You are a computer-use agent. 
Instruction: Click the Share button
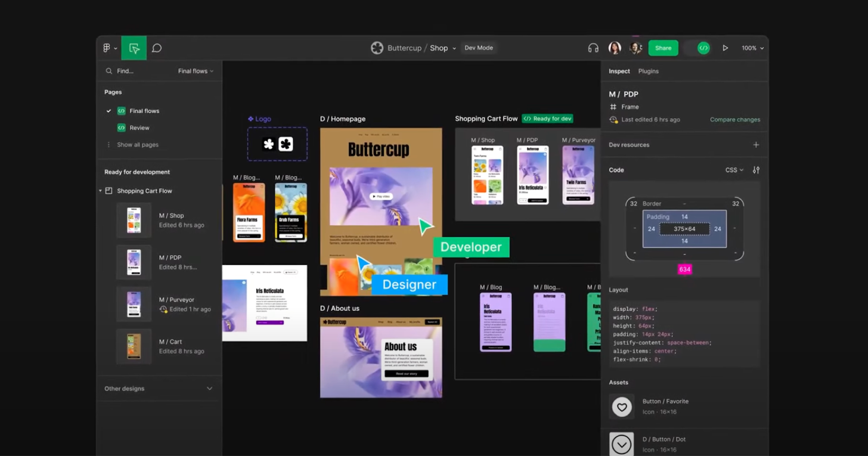(663, 48)
